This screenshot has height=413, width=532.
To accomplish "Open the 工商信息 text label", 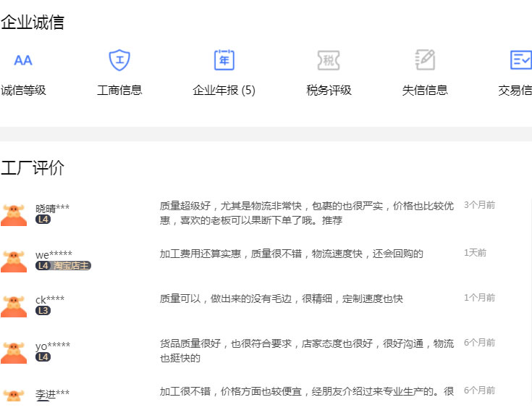I will [x=119, y=91].
